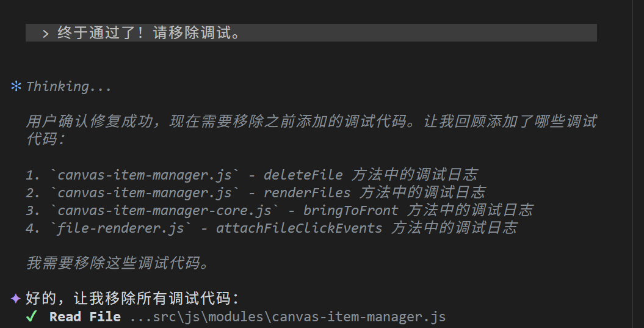
Task: Click the blue asterisk Thinking icon
Action: tap(16, 86)
